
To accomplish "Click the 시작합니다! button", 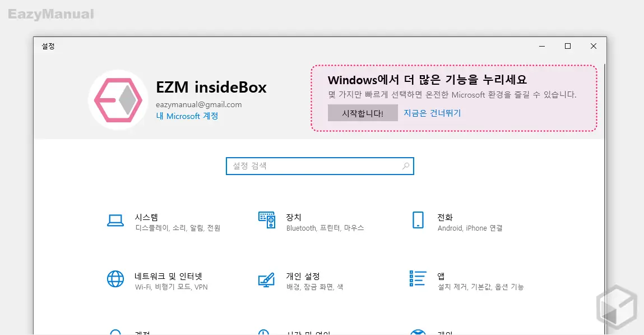I will click(363, 113).
